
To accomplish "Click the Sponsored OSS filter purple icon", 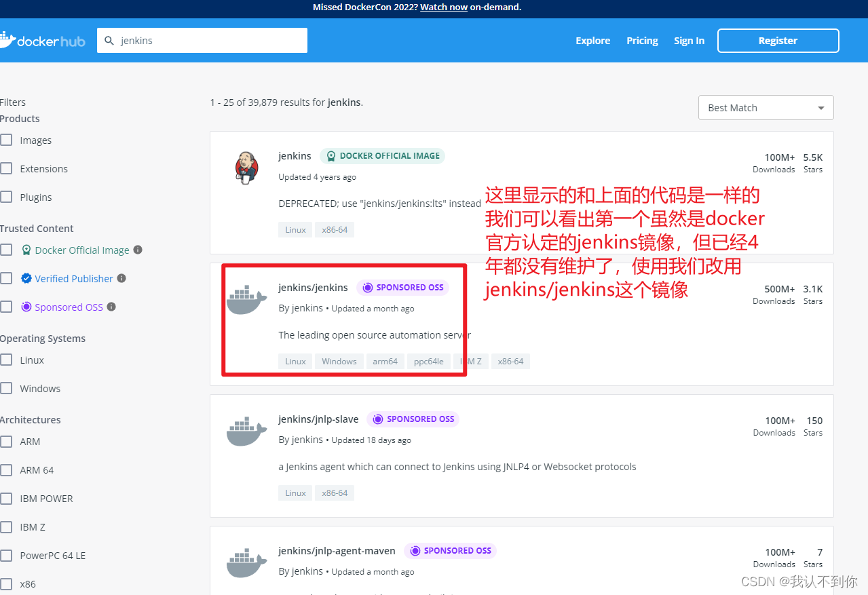I will 26,307.
